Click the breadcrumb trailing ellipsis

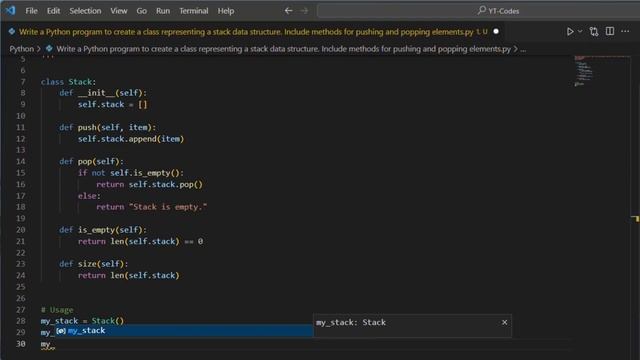click(523, 49)
